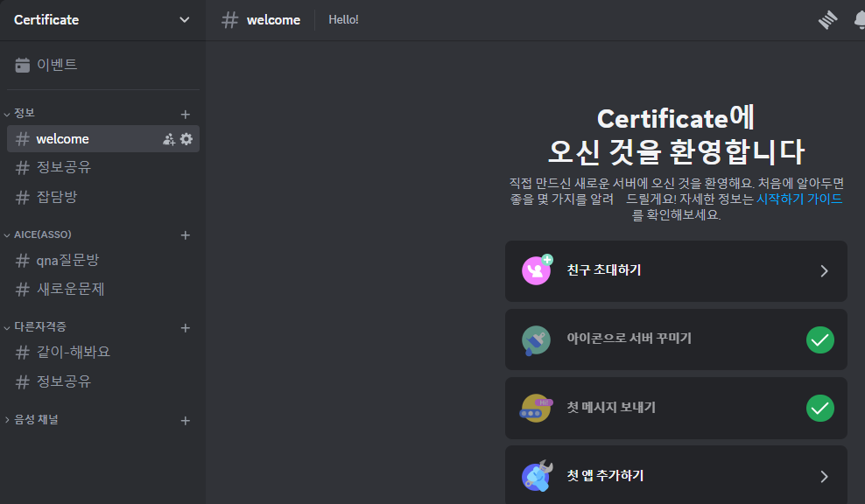The width and height of the screenshot is (865, 504).
Task: Click the 첫 메시지 보내기 card
Action: coord(676,408)
